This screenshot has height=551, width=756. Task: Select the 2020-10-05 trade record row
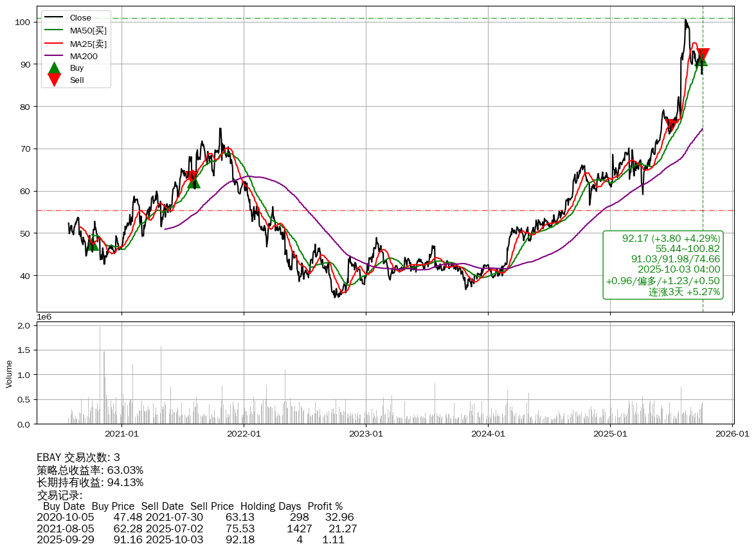[x=195, y=518]
